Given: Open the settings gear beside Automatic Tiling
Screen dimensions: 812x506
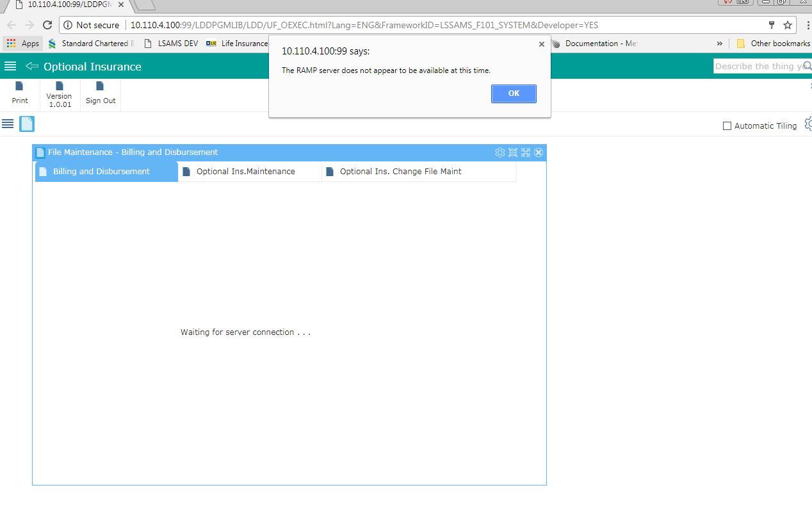Looking at the screenshot, I should click(808, 124).
